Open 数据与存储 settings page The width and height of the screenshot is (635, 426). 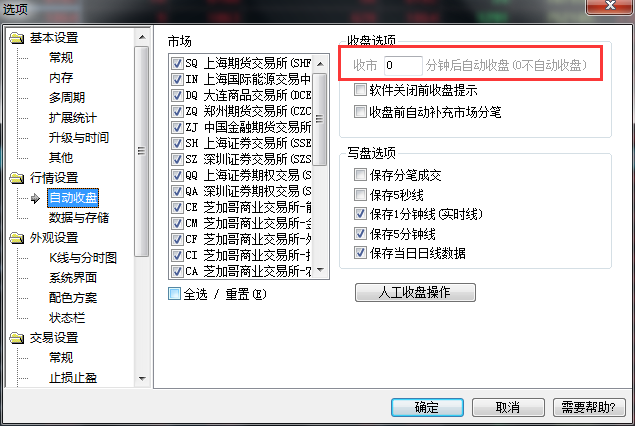(x=79, y=218)
